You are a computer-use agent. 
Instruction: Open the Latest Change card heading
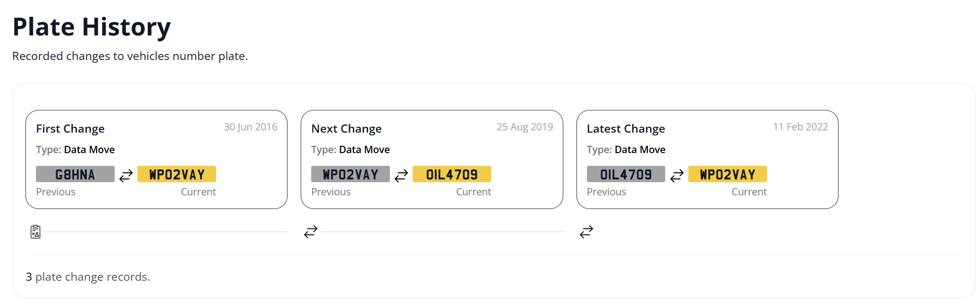click(x=626, y=129)
